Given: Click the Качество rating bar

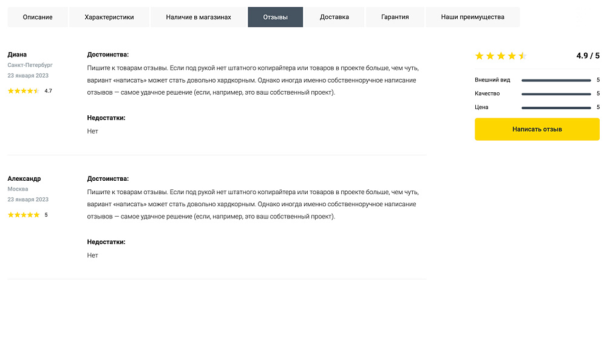Looking at the screenshot, I should 556,93.
